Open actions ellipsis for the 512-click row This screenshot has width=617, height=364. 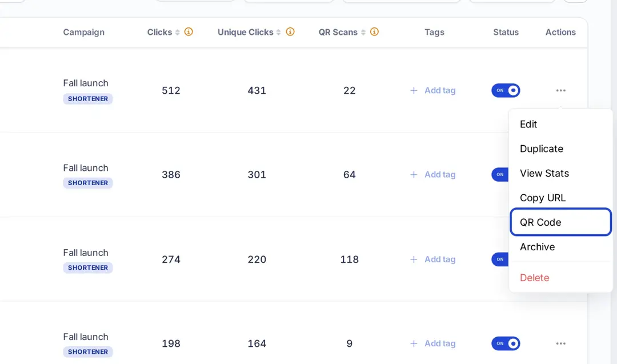pyautogui.click(x=561, y=90)
